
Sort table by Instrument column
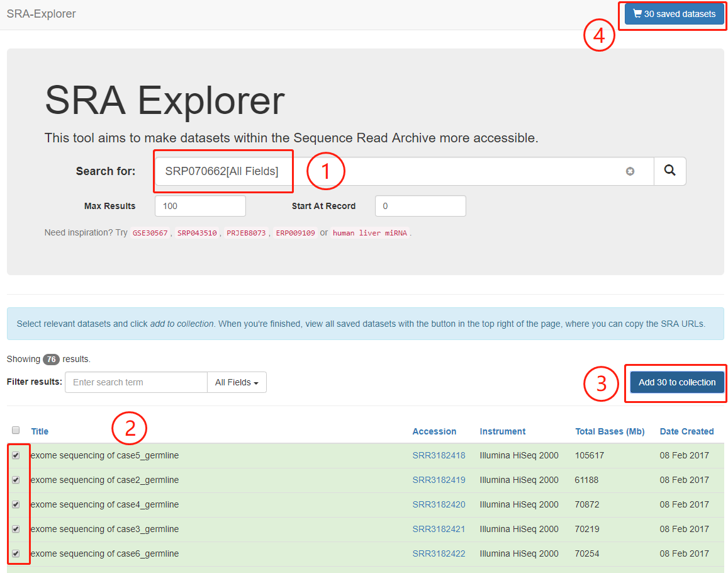502,431
